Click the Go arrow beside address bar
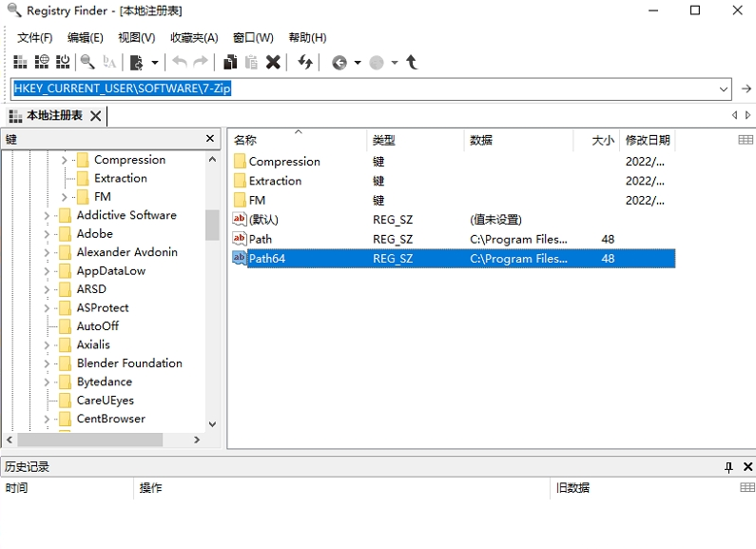 tap(746, 88)
